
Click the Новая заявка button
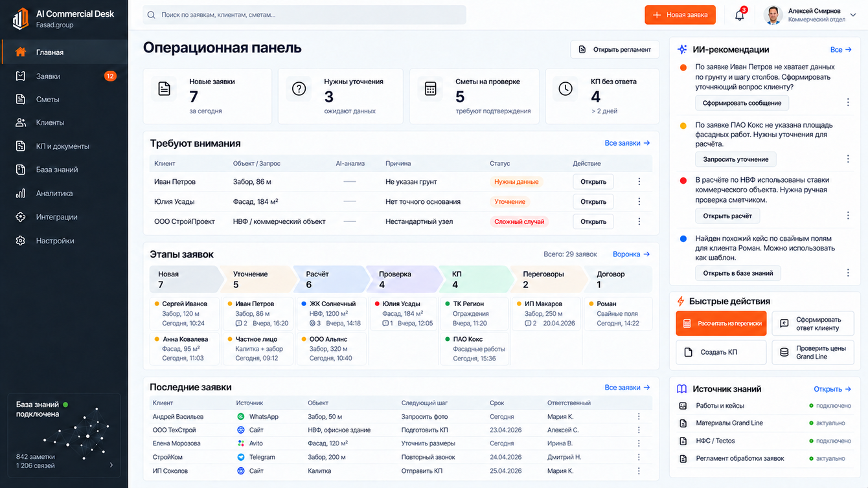click(x=680, y=15)
